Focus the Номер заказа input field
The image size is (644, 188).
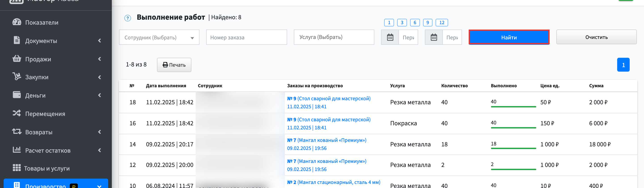[246, 37]
